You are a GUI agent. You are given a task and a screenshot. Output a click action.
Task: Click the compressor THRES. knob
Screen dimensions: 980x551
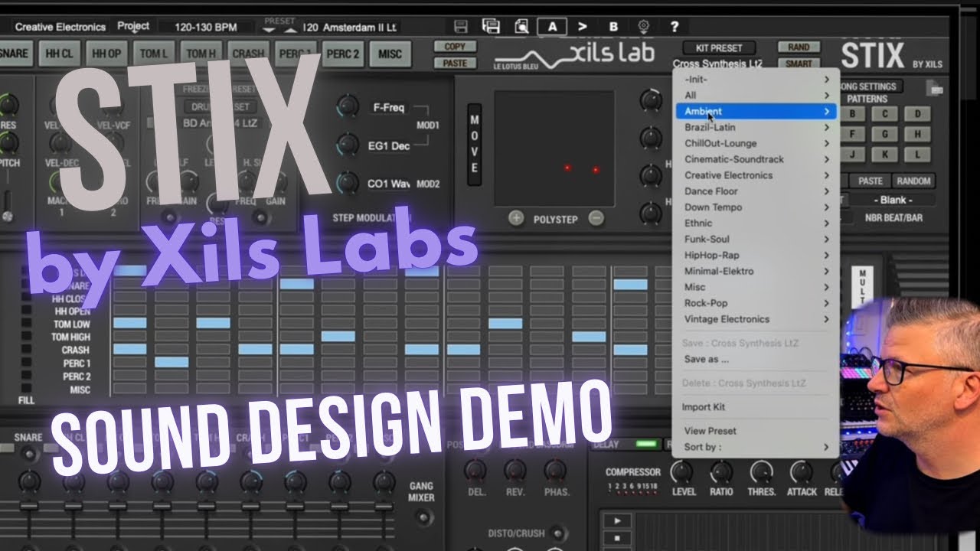click(x=761, y=471)
